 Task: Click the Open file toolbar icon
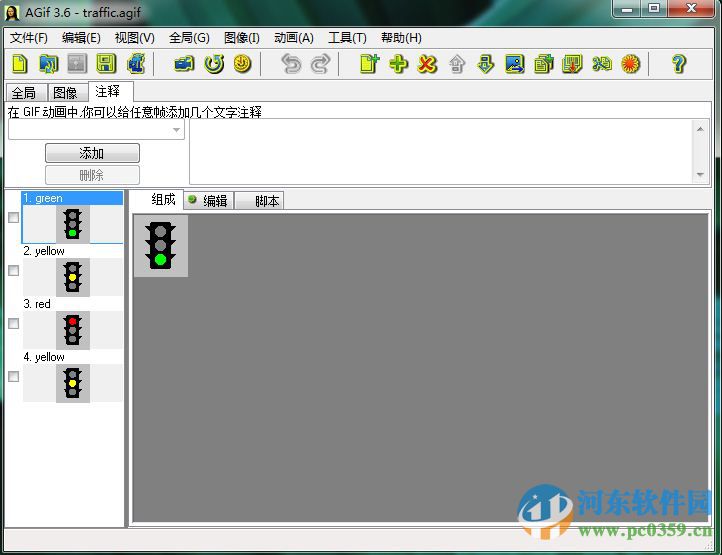pos(48,64)
